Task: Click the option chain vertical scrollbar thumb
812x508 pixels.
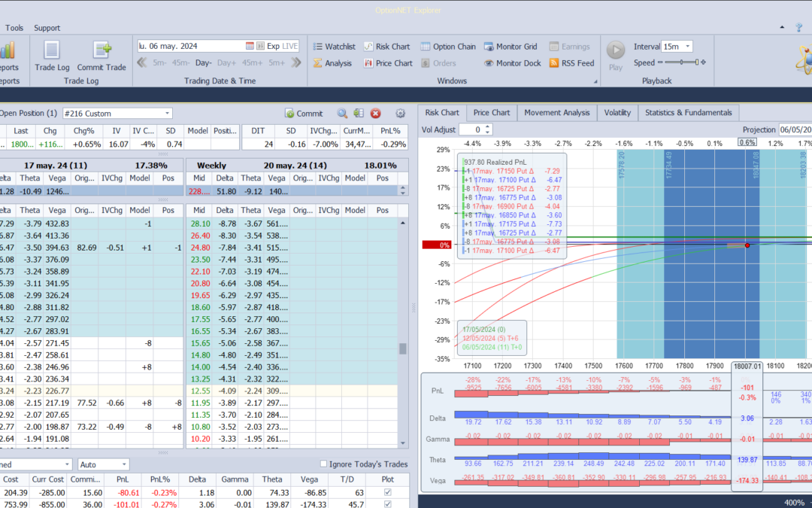Action: [403, 349]
